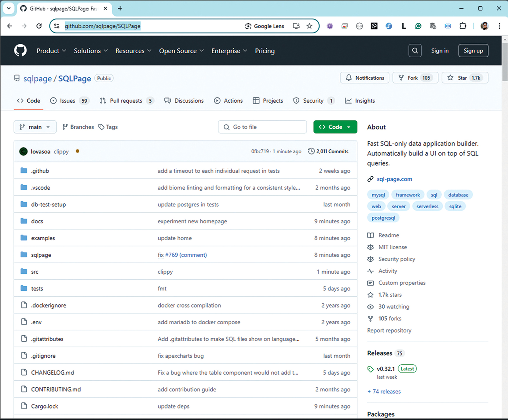This screenshot has width=508, height=420.
Task: Click the address bar URL
Action: tap(102, 26)
